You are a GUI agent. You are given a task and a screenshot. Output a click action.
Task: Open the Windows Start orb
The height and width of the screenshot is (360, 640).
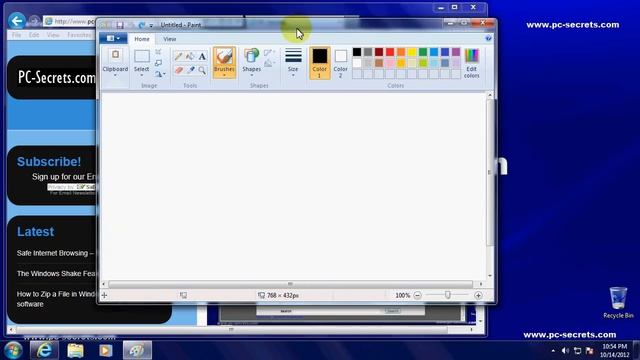click(13, 350)
